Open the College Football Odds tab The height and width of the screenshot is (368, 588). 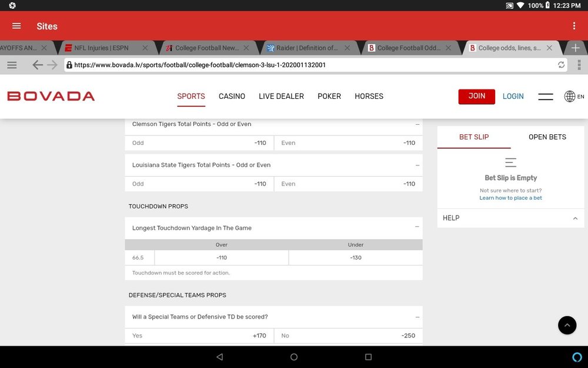pyautogui.click(x=409, y=48)
